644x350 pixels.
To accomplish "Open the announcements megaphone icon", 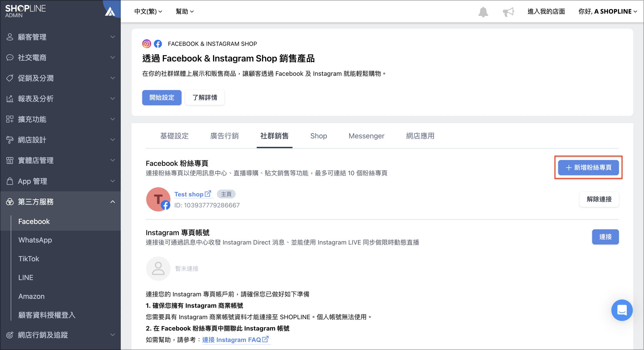I will pos(508,12).
